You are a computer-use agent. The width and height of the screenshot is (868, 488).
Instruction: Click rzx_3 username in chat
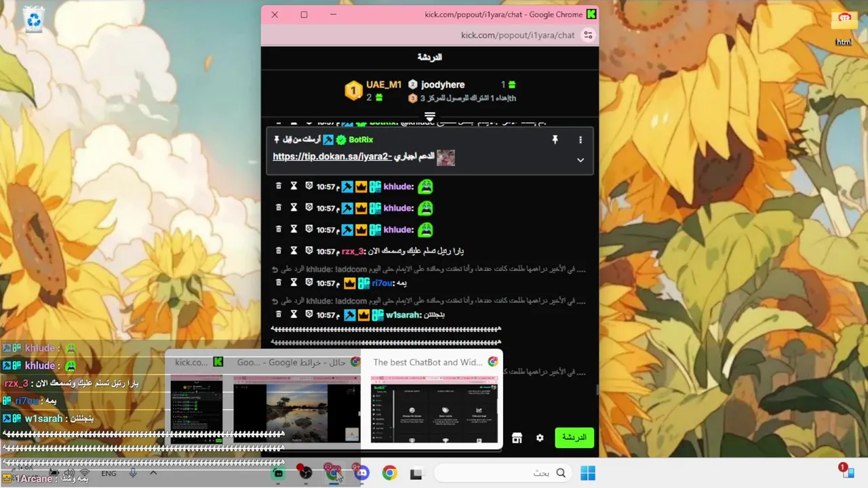coord(353,251)
